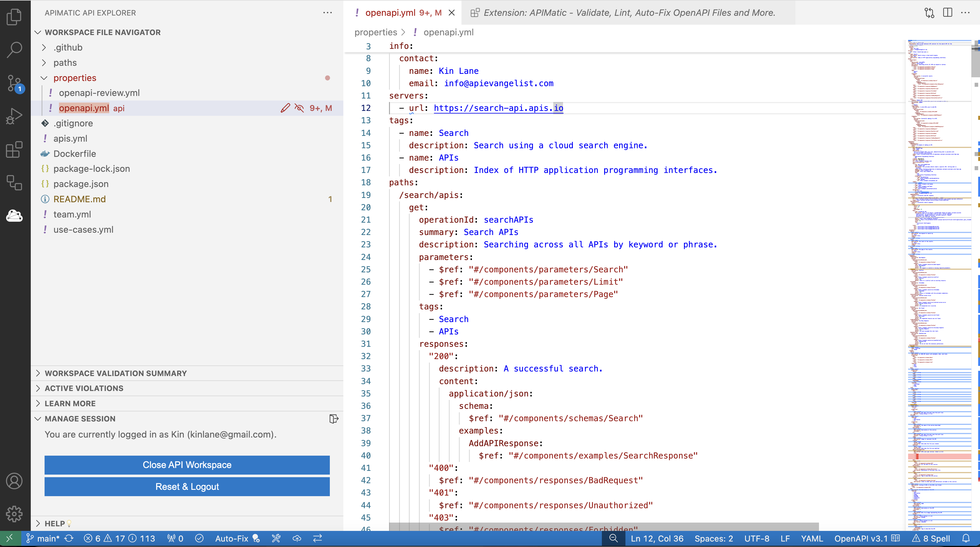Click the APIMatic cloud icon in activity bar

point(14,216)
